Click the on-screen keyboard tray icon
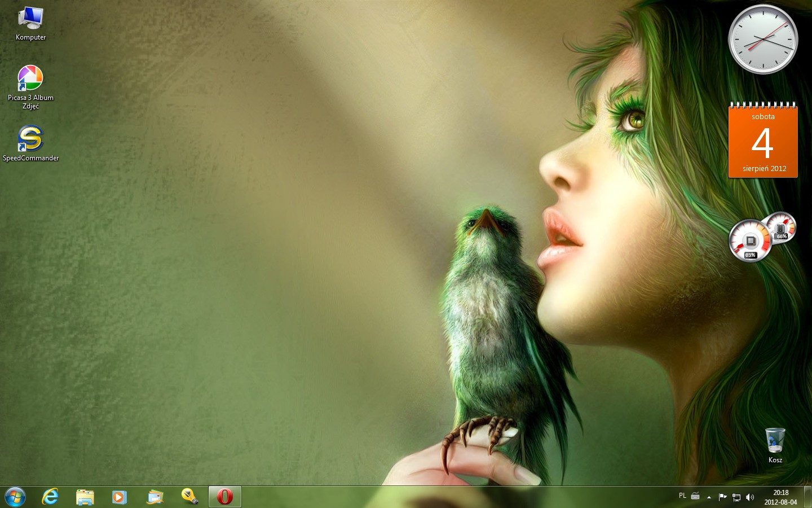The width and height of the screenshot is (812, 508). [x=695, y=497]
